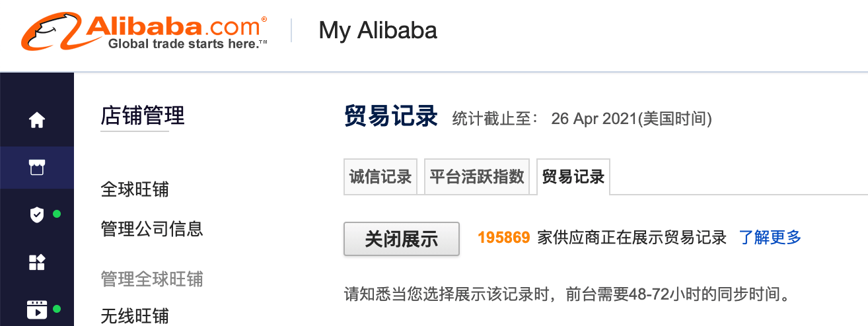Select the 贸易记录 tab
868x326 pixels.
[x=573, y=177]
